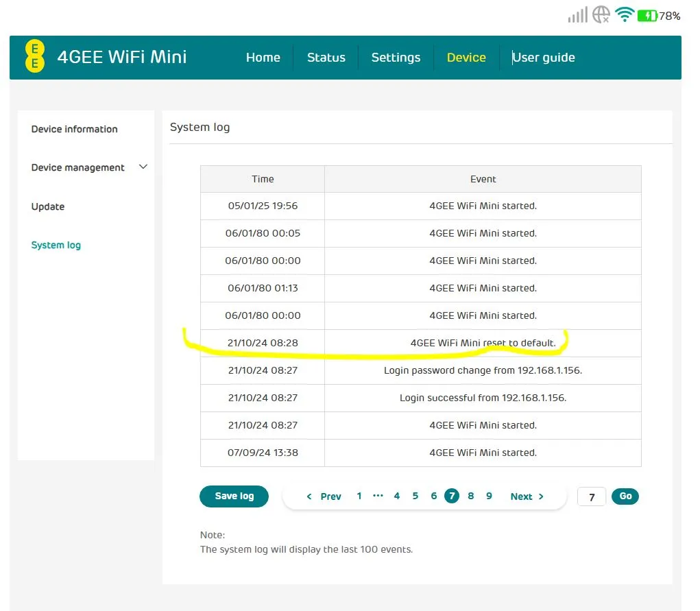This screenshot has height=611, width=700.
Task: Select the 'Login successful' event
Action: coord(483,398)
